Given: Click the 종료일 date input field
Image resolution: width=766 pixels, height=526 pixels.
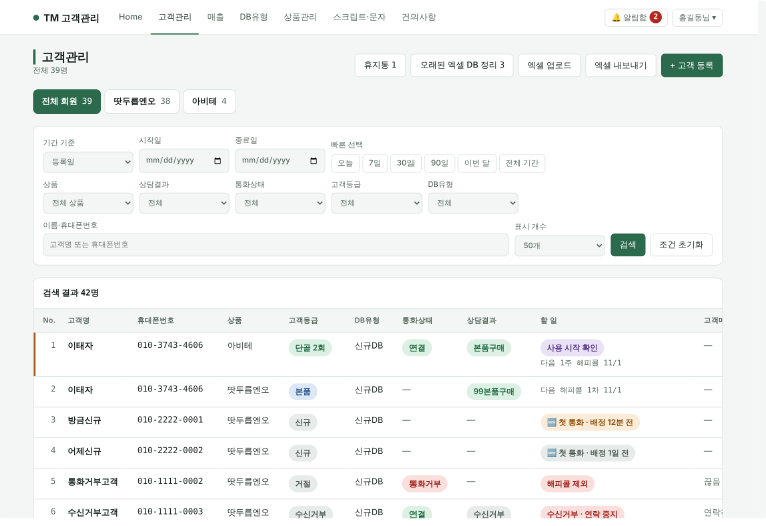Looking at the screenshot, I should (280, 161).
